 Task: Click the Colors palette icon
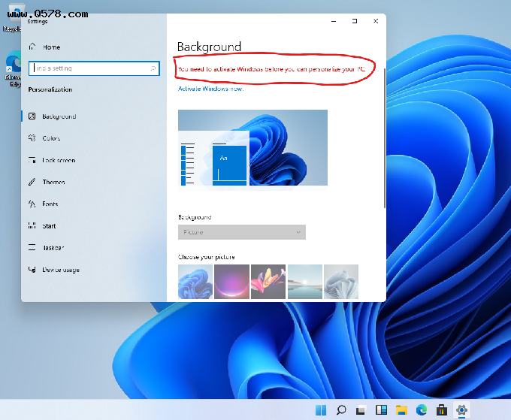[x=32, y=138]
